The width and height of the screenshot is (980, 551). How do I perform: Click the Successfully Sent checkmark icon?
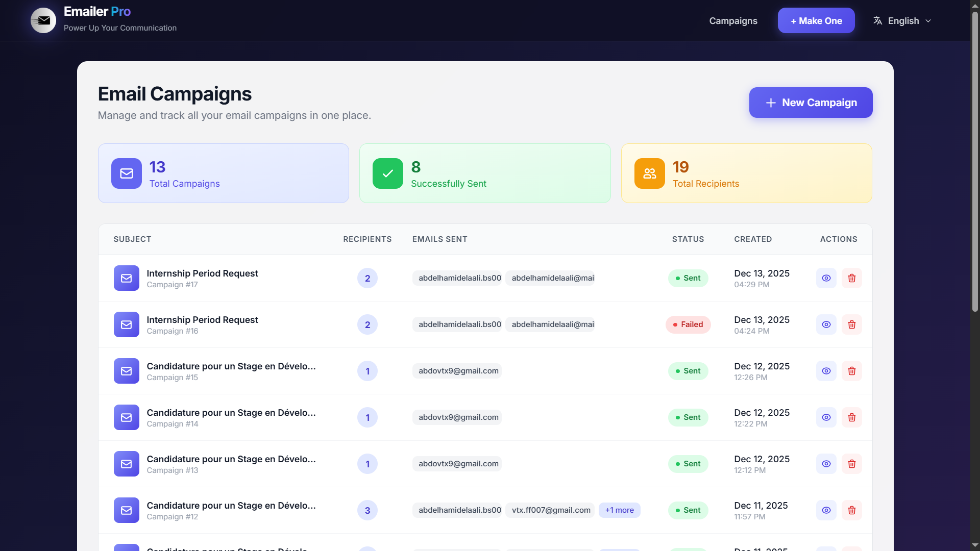(388, 173)
